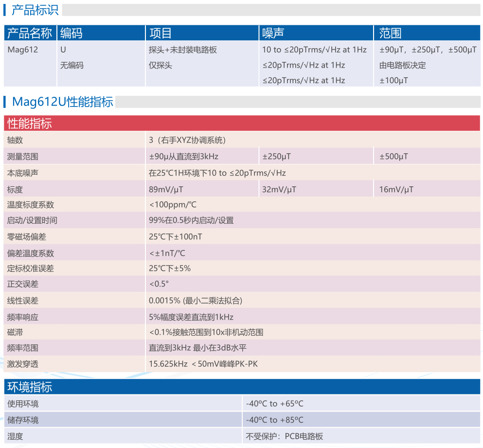Image resolution: width=483 pixels, height=448 pixels.
Task: Click the 线性误差 row label
Action: tap(23, 301)
